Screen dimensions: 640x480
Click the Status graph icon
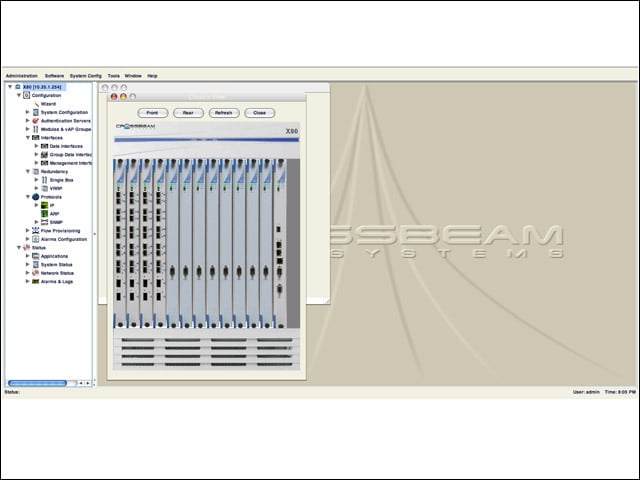[27, 247]
